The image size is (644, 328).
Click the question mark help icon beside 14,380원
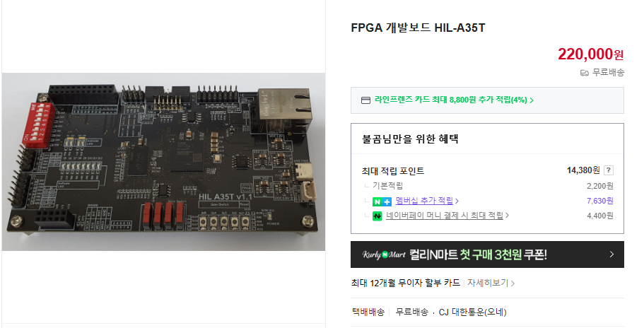click(x=609, y=170)
